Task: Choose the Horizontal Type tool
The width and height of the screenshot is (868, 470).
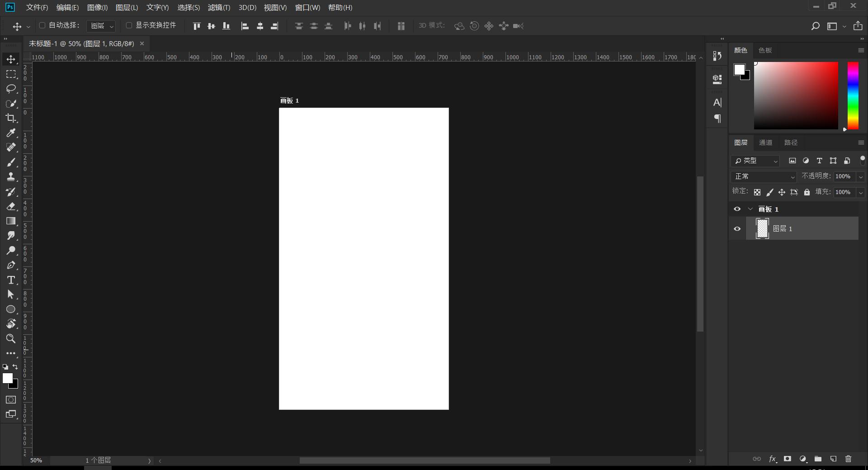Action: click(x=11, y=280)
